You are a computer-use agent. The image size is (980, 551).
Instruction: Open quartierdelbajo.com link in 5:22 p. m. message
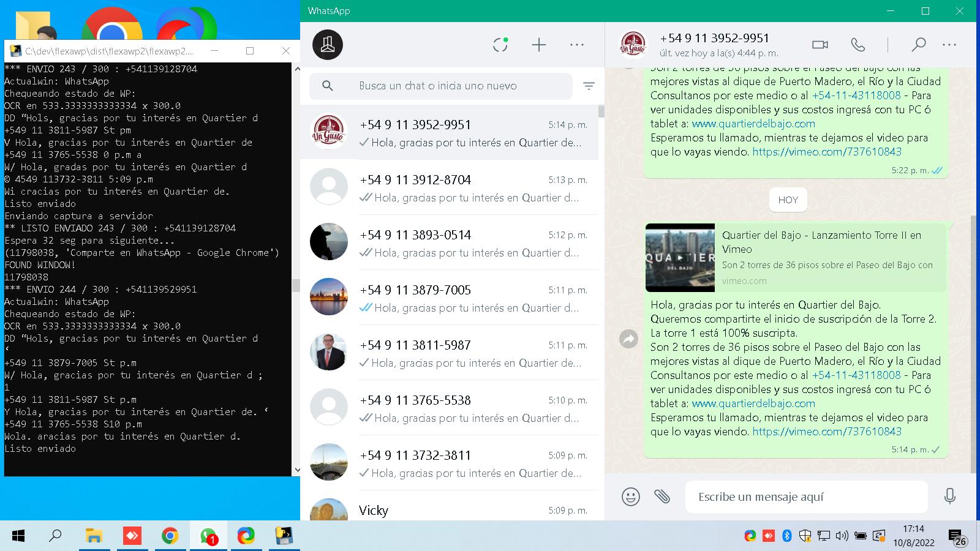[753, 124]
